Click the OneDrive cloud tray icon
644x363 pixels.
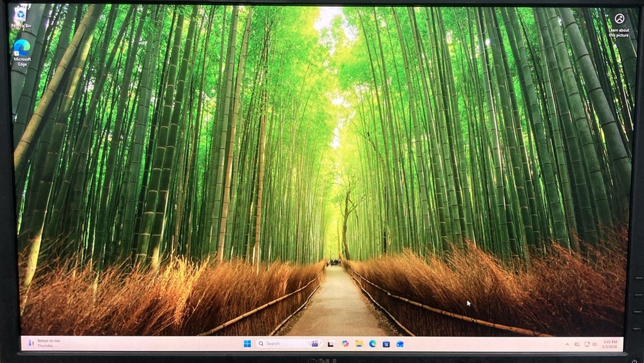point(577,344)
